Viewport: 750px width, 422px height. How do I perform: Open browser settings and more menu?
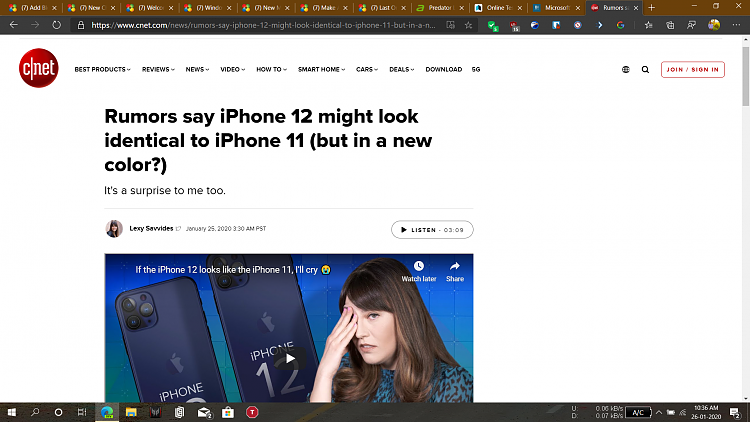coord(736,25)
